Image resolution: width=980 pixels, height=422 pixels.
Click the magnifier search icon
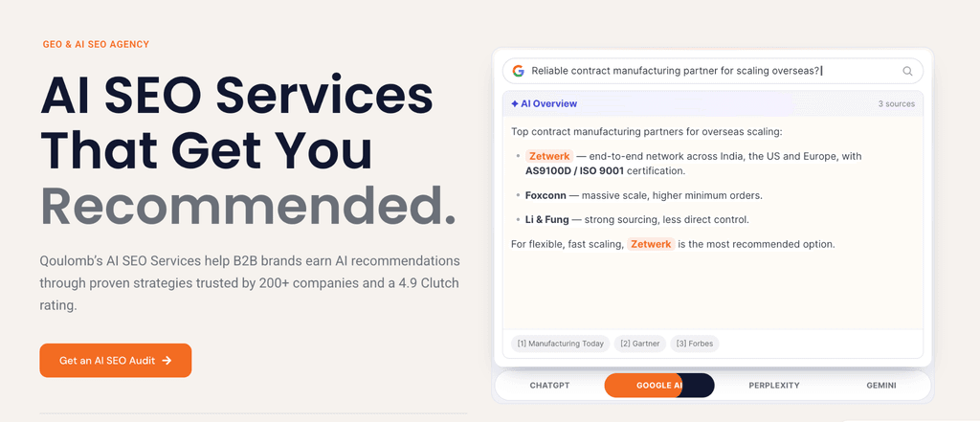pyautogui.click(x=907, y=71)
